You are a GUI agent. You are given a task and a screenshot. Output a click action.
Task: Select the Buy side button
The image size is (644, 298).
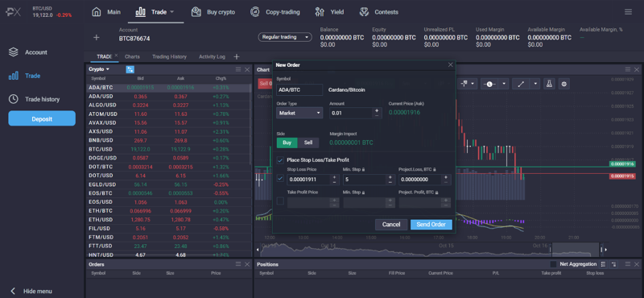(x=287, y=143)
